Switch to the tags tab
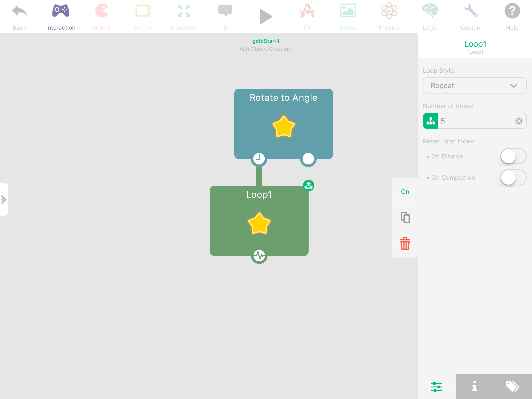532x399 pixels. click(512, 386)
